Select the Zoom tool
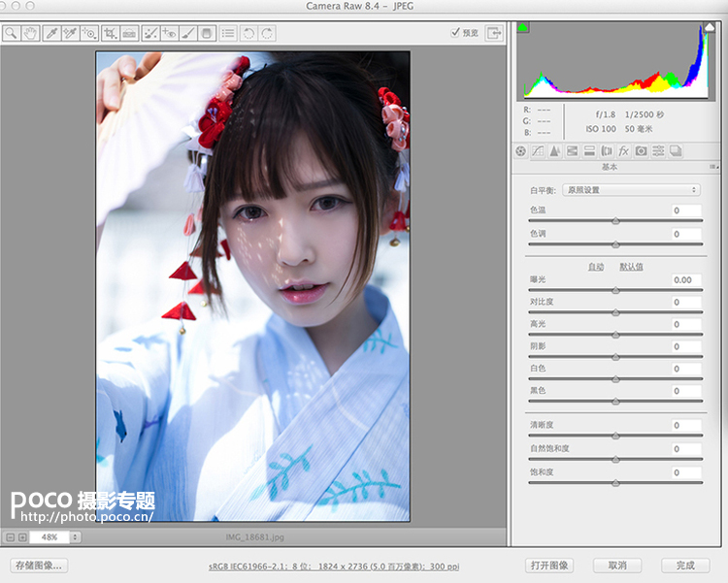This screenshot has height=583, width=728. (12, 33)
